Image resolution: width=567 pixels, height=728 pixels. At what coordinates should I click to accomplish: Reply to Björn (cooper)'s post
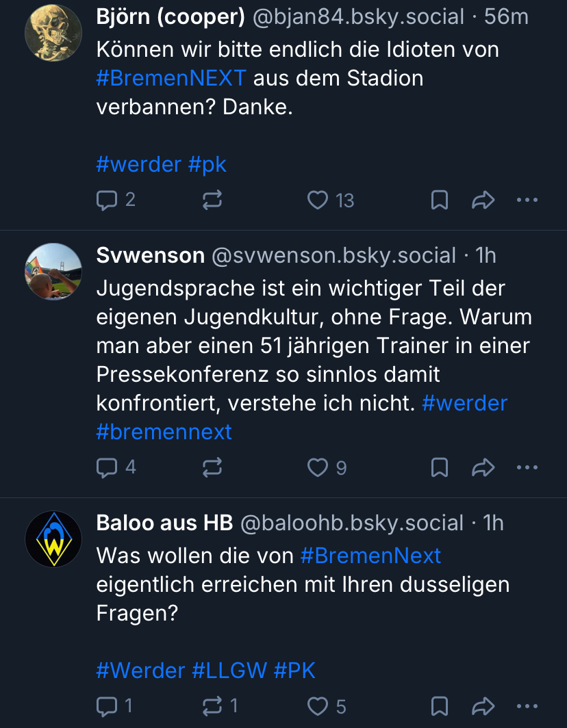[x=107, y=200]
